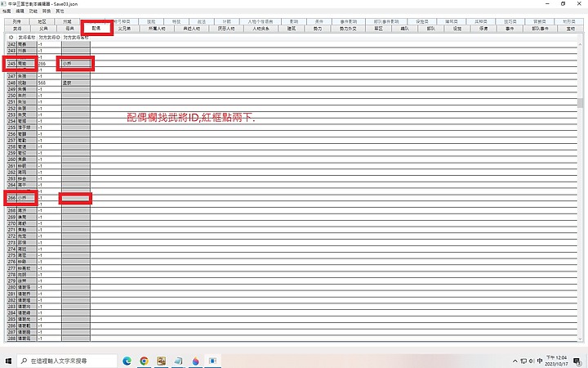588x368 pixels.
Task: Open the 其他 menu
Action: pyautogui.click(x=60, y=11)
